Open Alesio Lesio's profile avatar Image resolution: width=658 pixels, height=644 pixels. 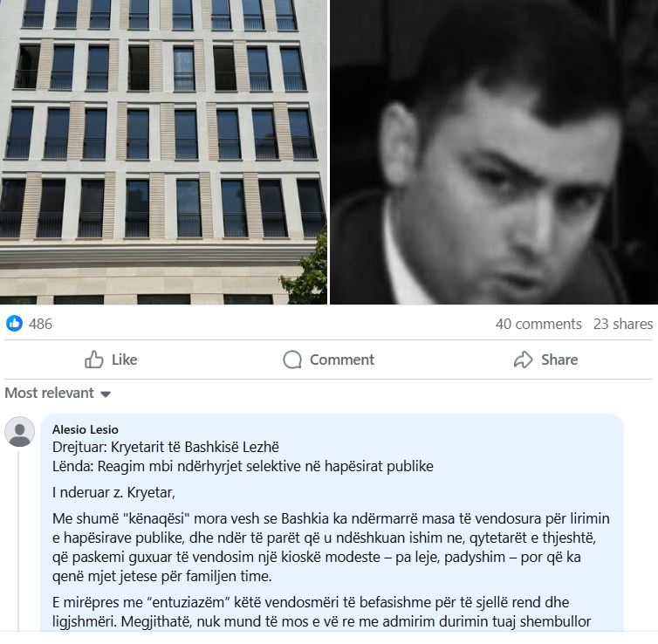click(x=19, y=432)
